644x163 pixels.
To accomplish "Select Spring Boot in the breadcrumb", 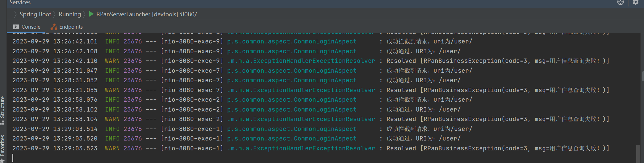I will [35, 14].
